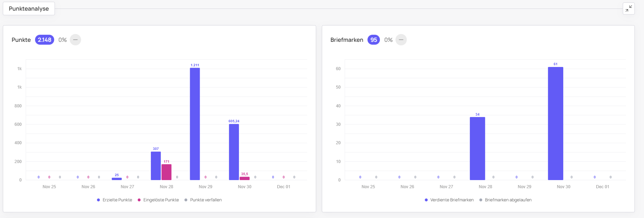Toggle Erzielte Punkte legend series
This screenshot has width=644, height=218.
pos(117,200)
